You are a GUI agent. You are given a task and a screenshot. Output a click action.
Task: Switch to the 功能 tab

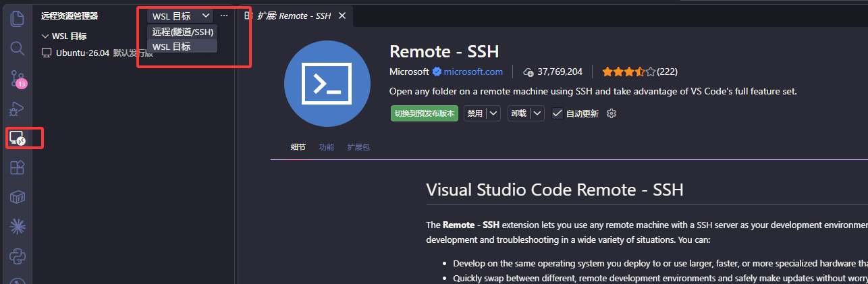click(326, 147)
